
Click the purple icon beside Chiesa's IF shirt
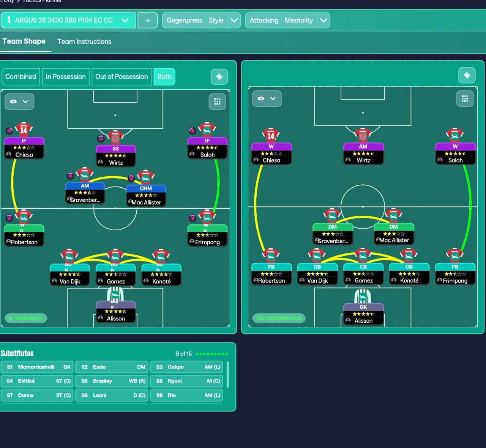tap(9, 131)
